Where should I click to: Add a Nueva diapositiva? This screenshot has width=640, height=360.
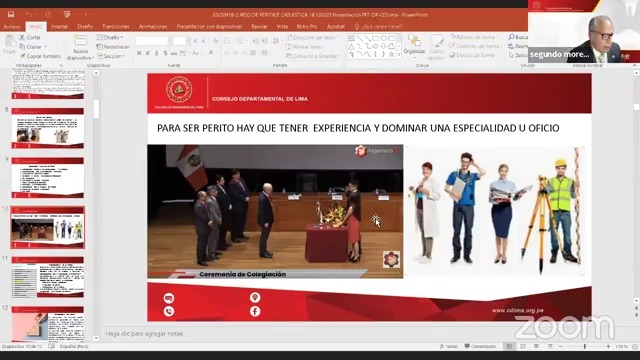point(80,47)
